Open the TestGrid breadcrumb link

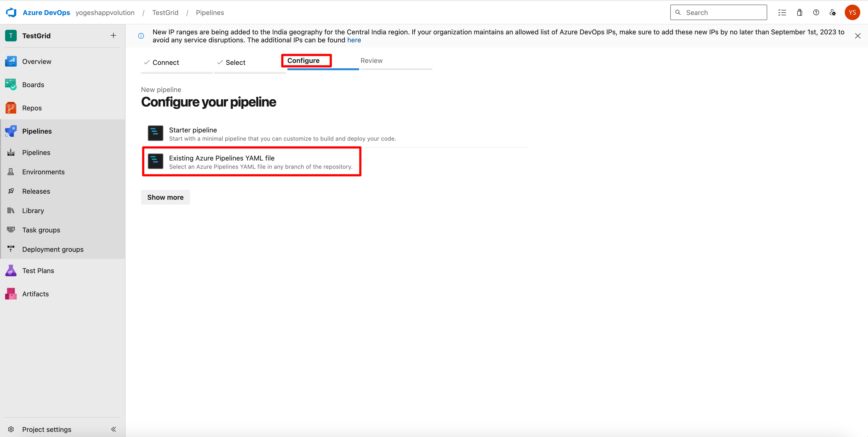coord(165,12)
